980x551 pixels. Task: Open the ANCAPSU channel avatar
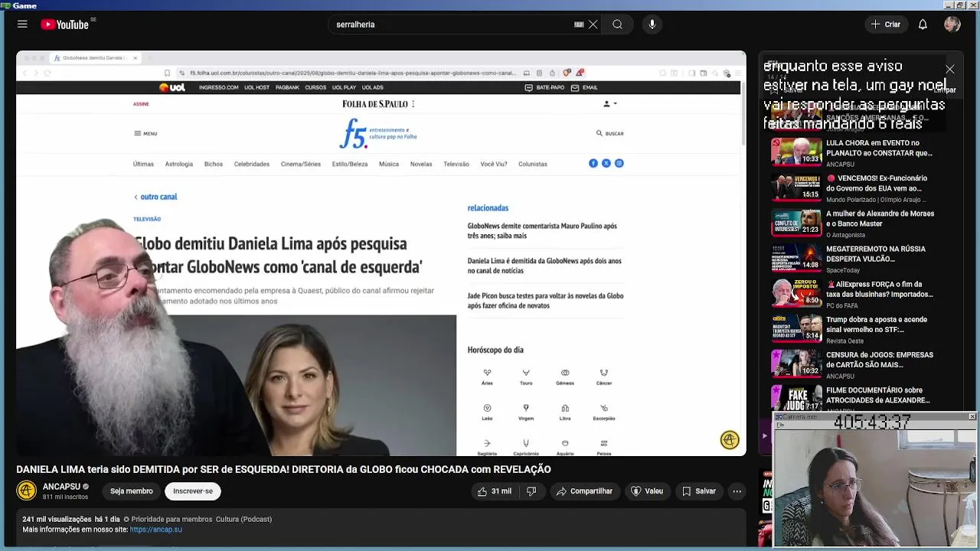[x=27, y=491]
